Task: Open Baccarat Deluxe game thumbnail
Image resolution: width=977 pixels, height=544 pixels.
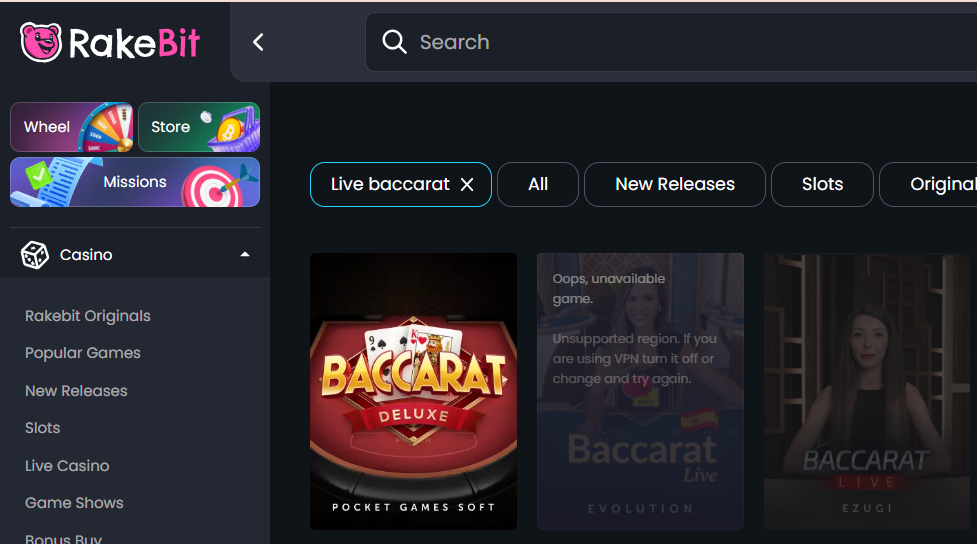Action: pos(414,391)
